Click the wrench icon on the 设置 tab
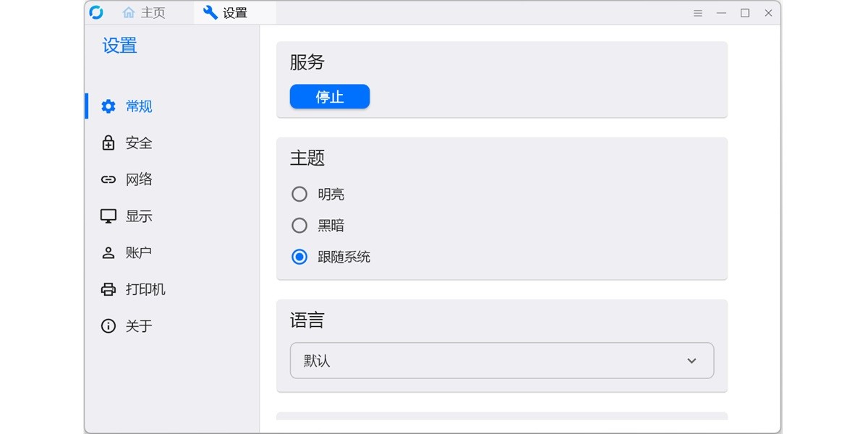Screen dimensions: 868x434 pyautogui.click(x=210, y=12)
